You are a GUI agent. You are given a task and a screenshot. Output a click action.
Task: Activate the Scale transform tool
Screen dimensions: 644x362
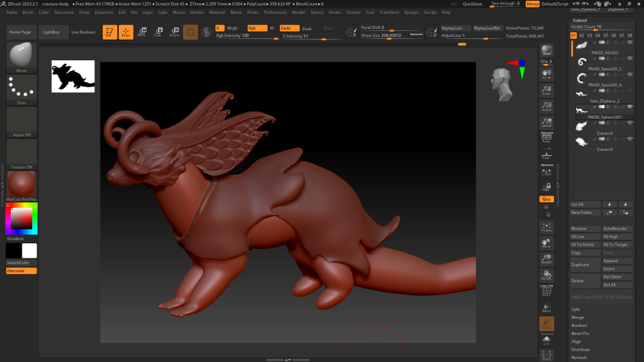pyautogui.click(x=158, y=31)
